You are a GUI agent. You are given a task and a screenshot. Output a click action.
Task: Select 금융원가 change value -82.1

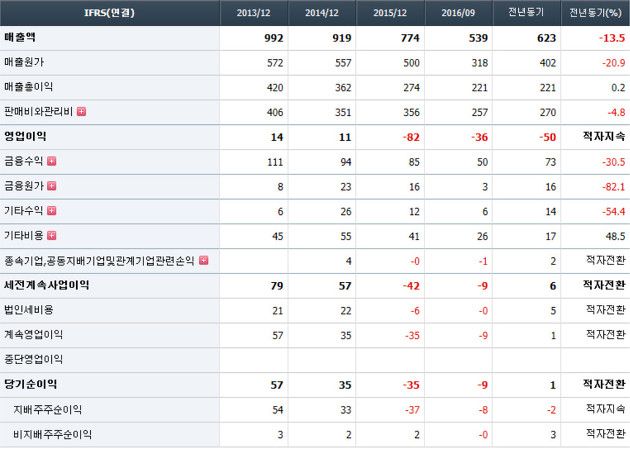[614, 187]
